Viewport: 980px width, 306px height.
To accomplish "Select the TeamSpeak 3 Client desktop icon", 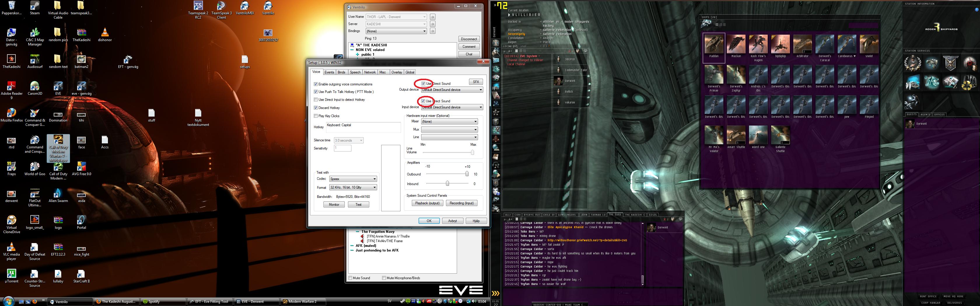I will pyautogui.click(x=221, y=10).
